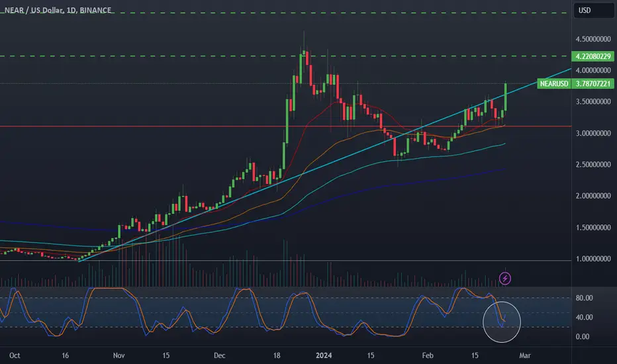Click the 0.00 oscillator scale value
The image size is (617, 364).
[583, 336]
